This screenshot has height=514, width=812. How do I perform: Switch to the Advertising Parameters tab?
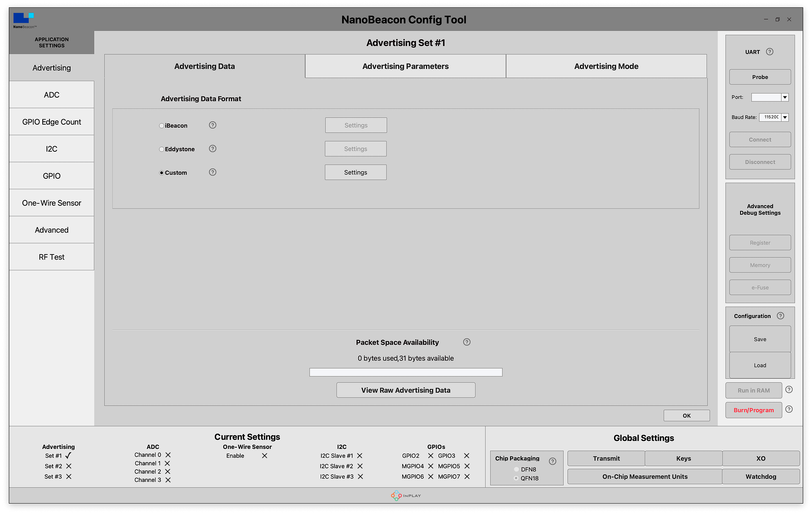click(405, 66)
